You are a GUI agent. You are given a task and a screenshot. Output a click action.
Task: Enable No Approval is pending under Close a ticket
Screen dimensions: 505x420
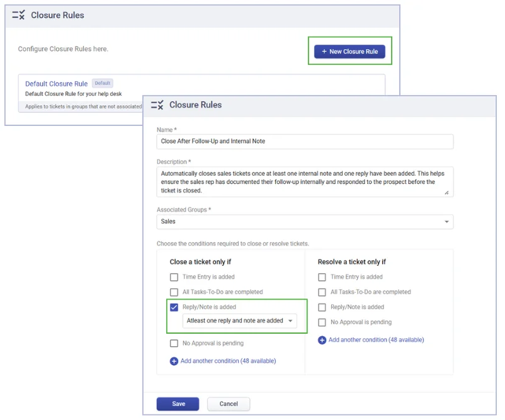click(174, 344)
